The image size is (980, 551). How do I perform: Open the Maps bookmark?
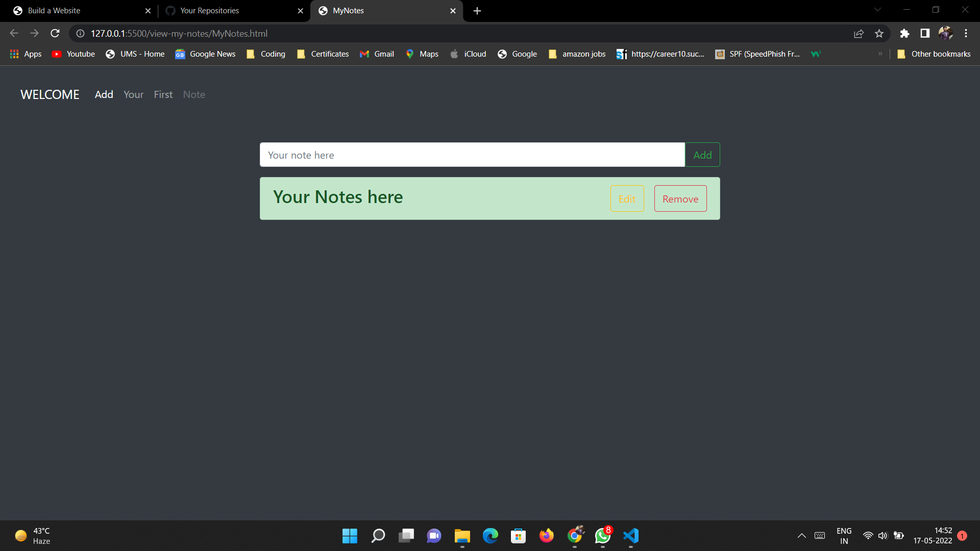pyautogui.click(x=422, y=54)
